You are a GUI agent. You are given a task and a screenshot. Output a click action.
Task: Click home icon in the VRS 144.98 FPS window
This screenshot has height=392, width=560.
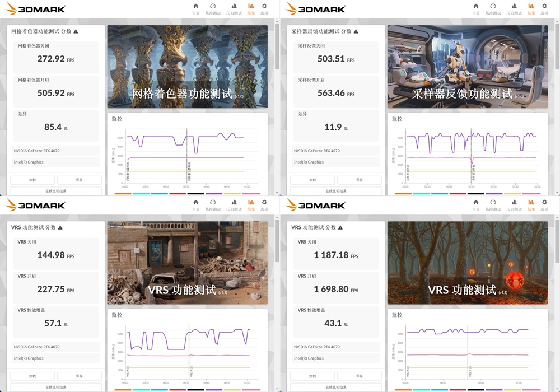tap(195, 202)
